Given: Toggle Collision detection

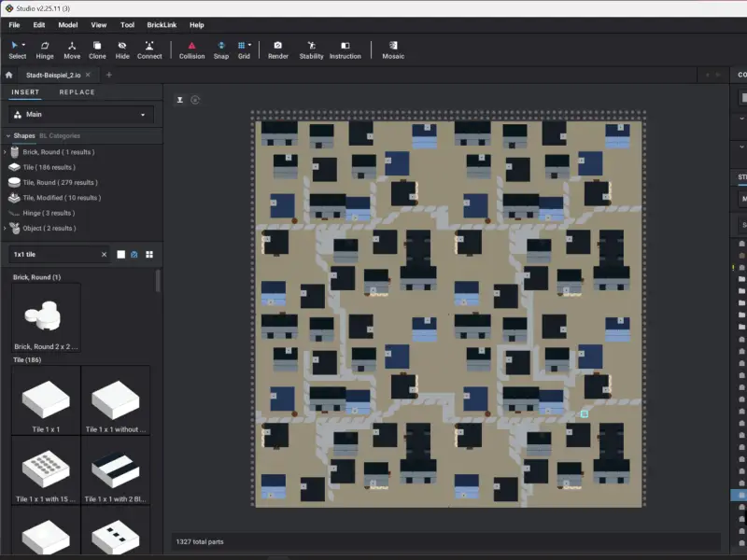Looking at the screenshot, I should (191, 49).
